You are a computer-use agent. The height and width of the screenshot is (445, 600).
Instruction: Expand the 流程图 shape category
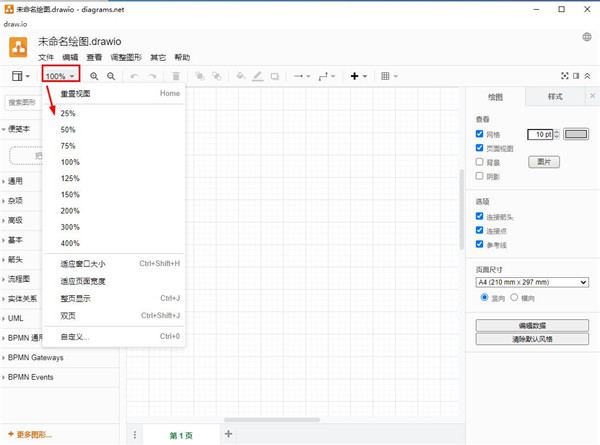tap(20, 279)
